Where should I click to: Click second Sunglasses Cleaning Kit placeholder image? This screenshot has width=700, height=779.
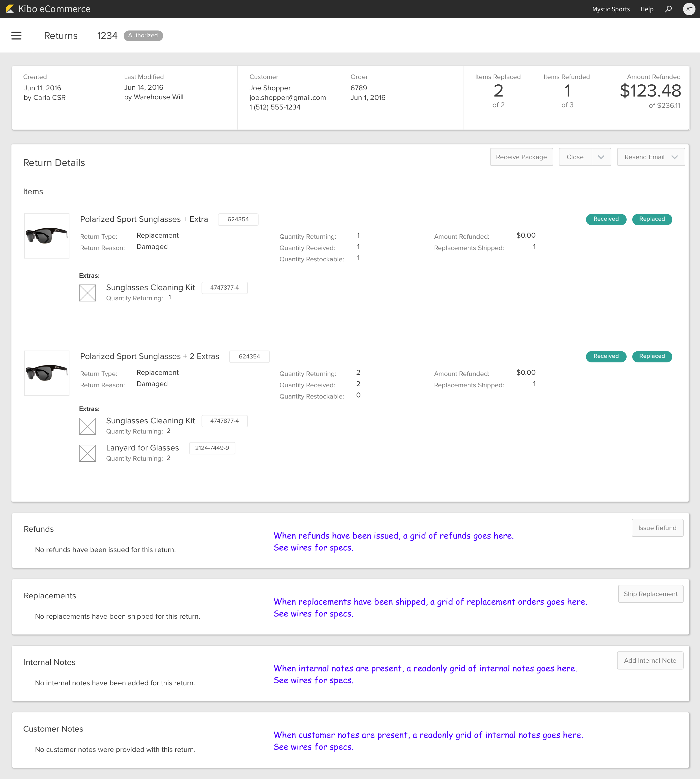tap(87, 426)
